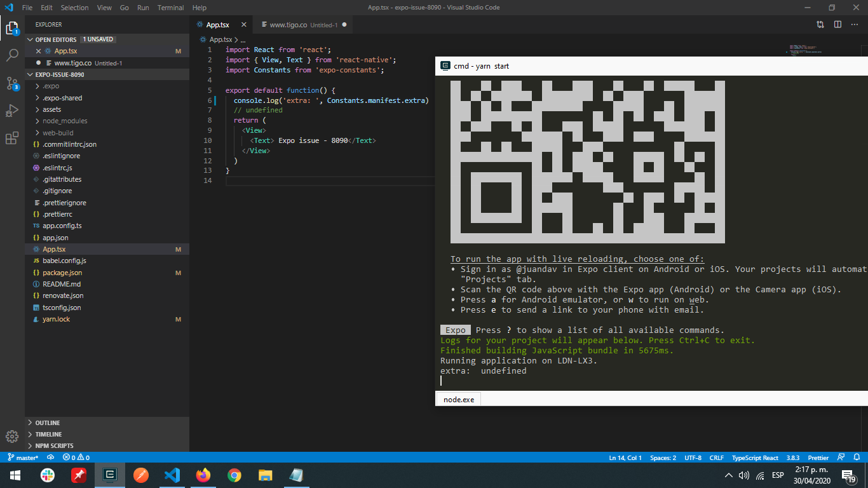
Task: Click the master* branch indicator
Action: pos(24,457)
